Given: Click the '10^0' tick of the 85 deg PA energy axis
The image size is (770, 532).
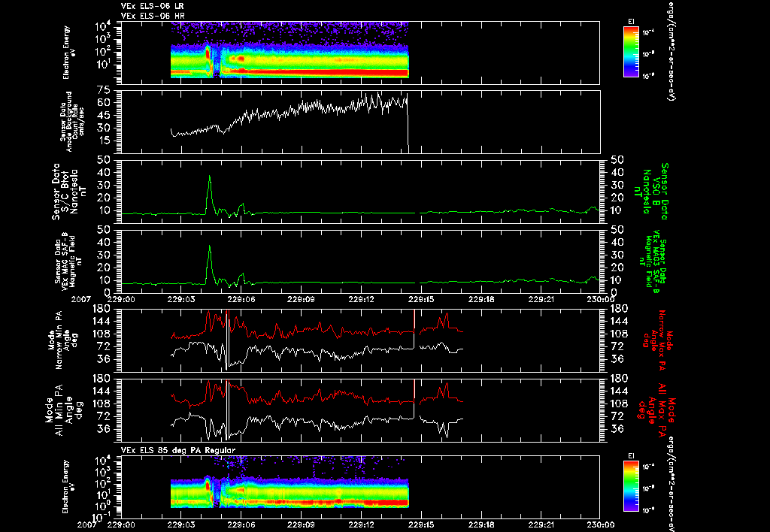Looking at the screenshot, I should [x=102, y=506].
